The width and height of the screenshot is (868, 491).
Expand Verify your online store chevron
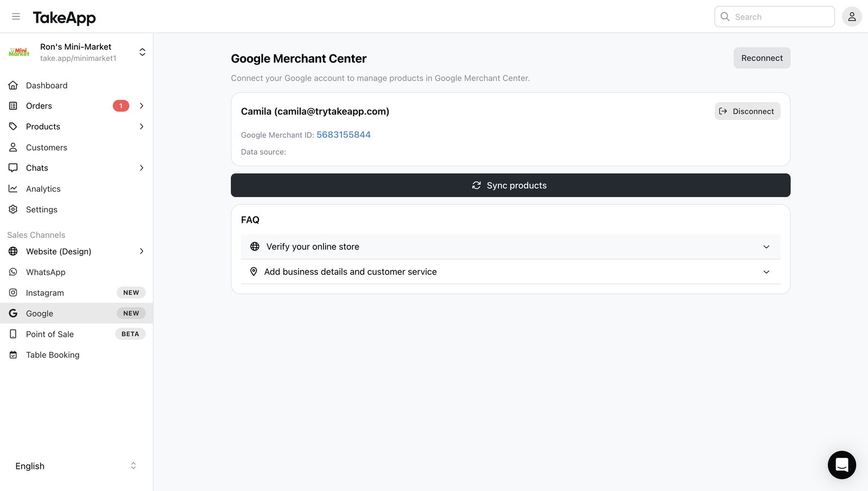(766, 247)
